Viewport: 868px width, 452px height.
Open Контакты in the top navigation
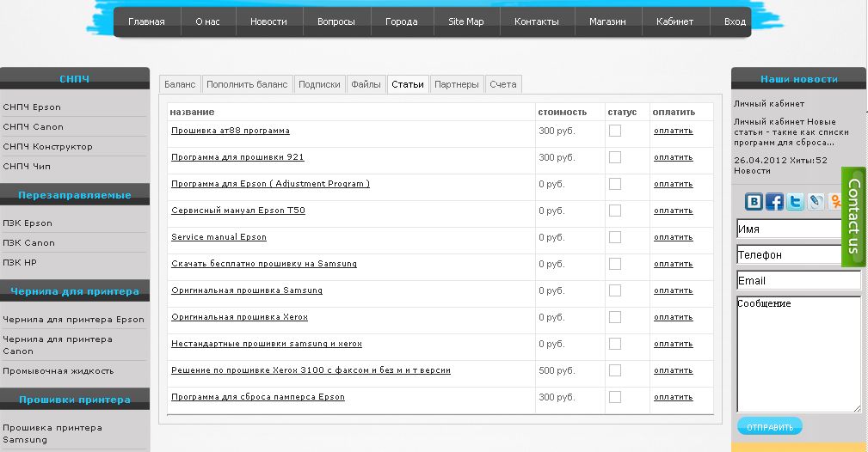(537, 21)
